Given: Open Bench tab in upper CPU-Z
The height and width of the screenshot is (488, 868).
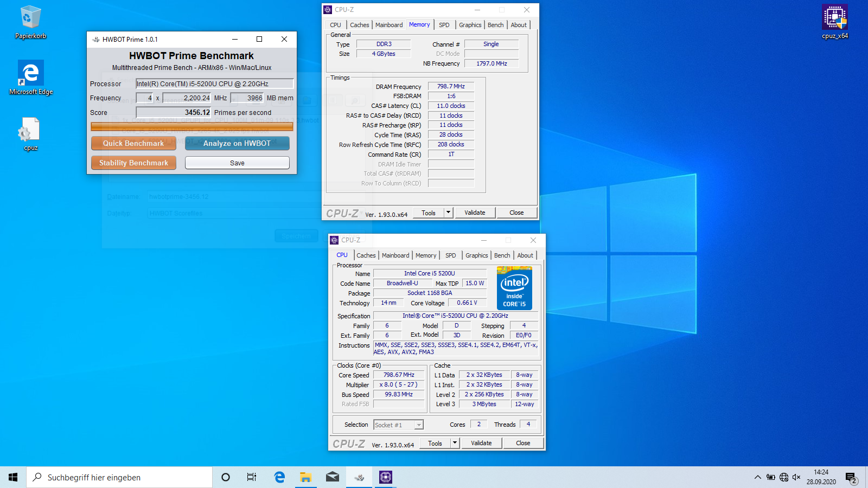Looking at the screenshot, I should [495, 25].
